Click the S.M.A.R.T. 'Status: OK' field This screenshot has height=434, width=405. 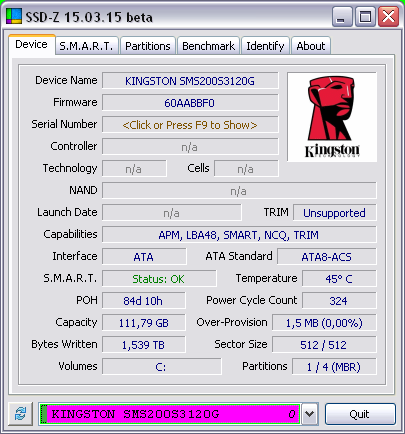pyautogui.click(x=159, y=279)
